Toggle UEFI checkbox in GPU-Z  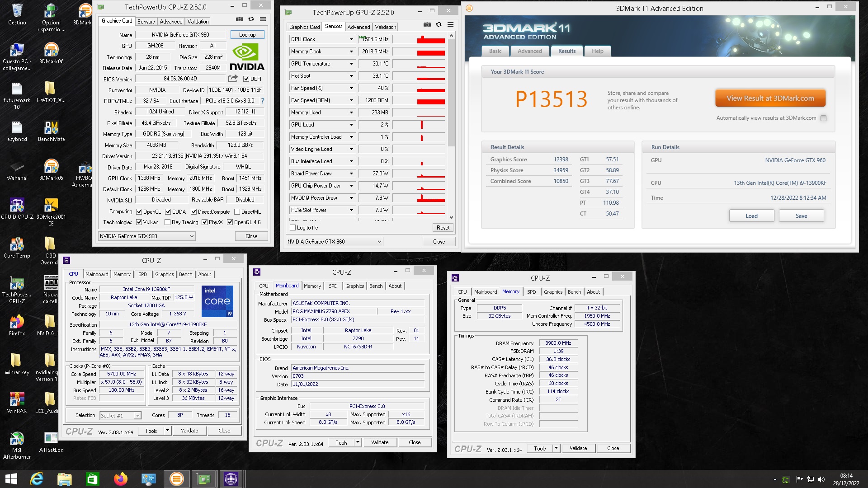pyautogui.click(x=246, y=79)
